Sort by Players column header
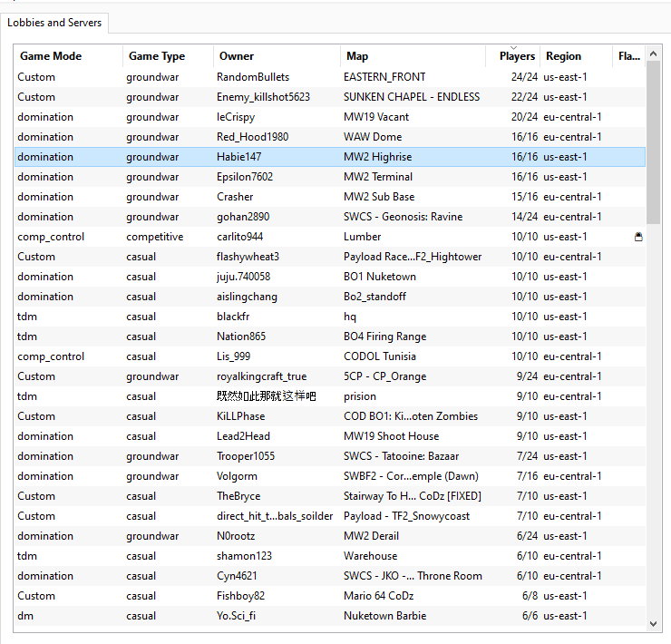 click(512, 56)
